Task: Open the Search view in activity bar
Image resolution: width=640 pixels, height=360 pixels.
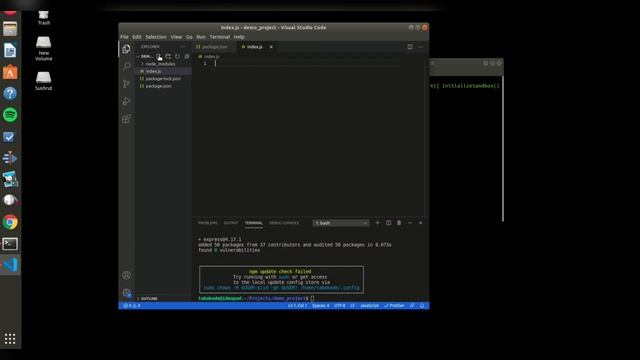Action: pos(127,66)
